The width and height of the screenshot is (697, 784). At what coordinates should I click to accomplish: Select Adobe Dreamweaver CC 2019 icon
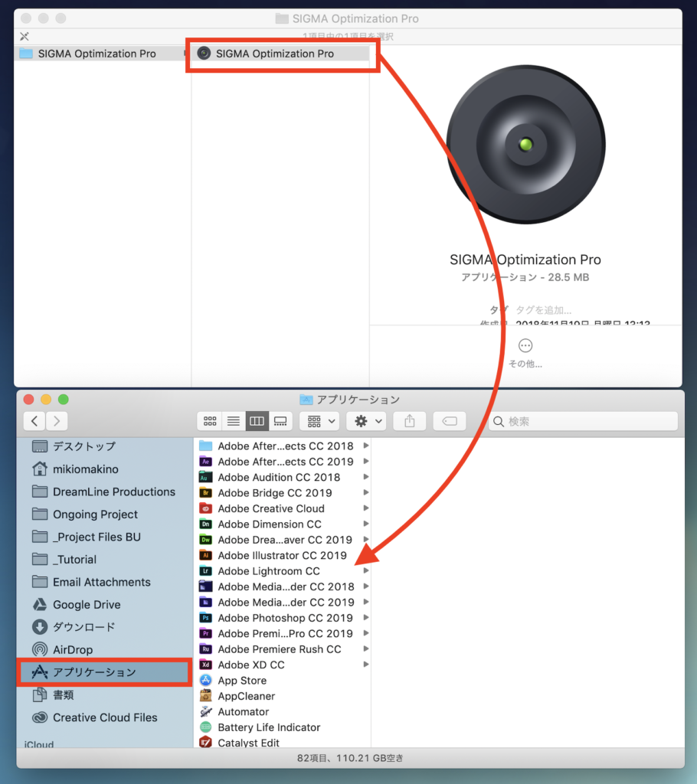pyautogui.click(x=205, y=540)
